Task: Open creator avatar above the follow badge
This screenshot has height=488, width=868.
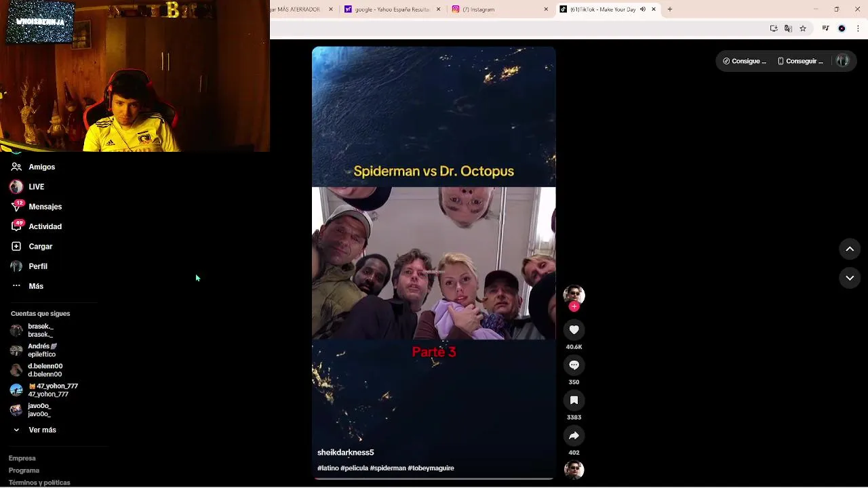Action: [574, 295]
